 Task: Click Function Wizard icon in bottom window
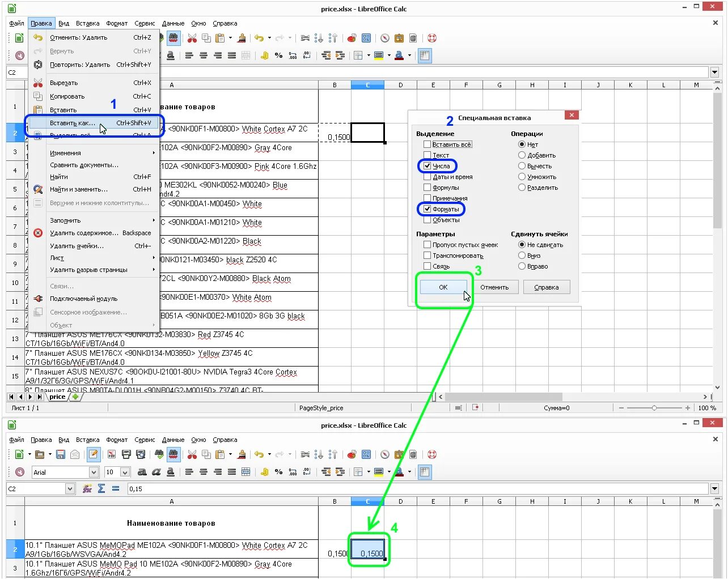(x=87, y=488)
